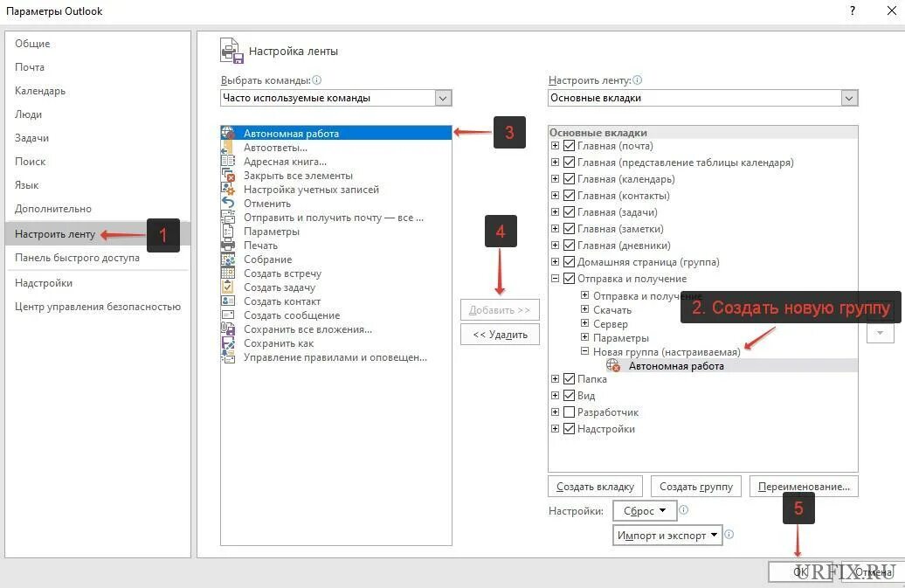Click the Создать группу button
Image resolution: width=905 pixels, height=588 pixels.
696,487
